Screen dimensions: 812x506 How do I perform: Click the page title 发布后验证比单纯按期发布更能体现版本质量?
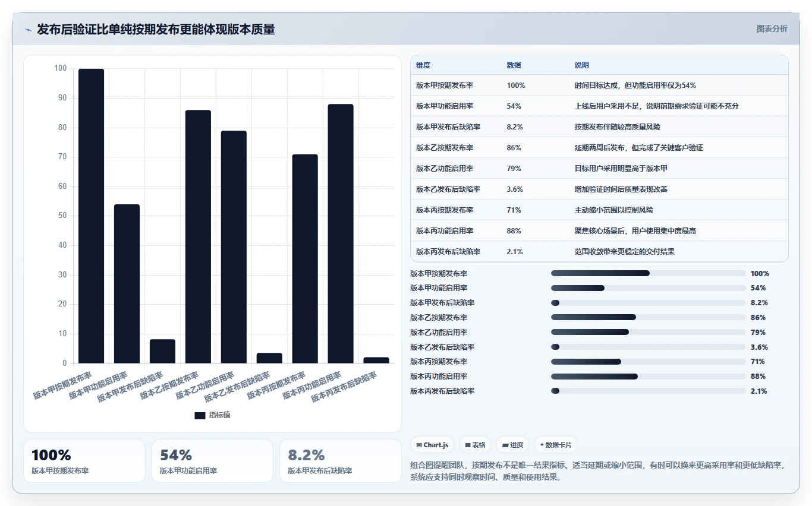[x=156, y=30]
